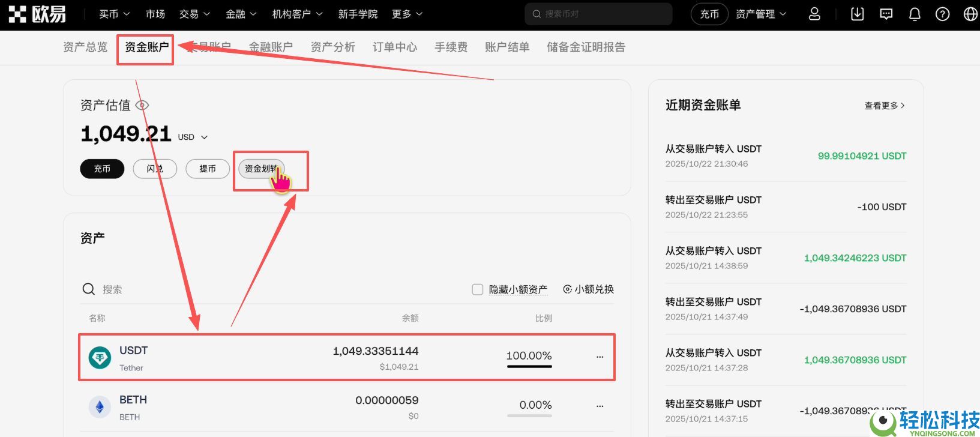Switch to the 账户结单 tab
Image resolution: width=980 pixels, height=437 pixels.
click(x=507, y=47)
